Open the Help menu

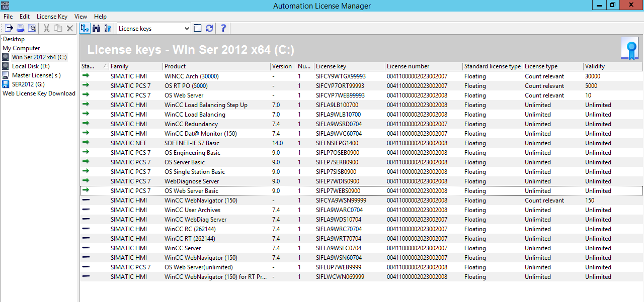[x=100, y=17]
